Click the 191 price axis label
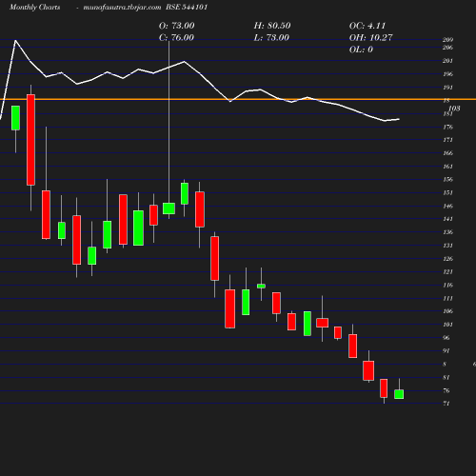 pos(447,88)
